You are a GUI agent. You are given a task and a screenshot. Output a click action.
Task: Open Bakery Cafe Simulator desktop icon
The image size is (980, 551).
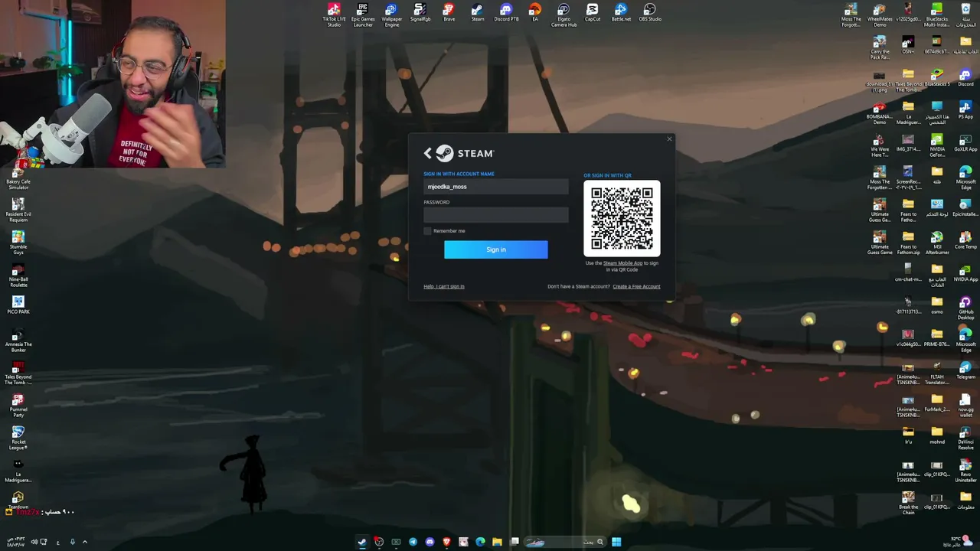pos(18,178)
